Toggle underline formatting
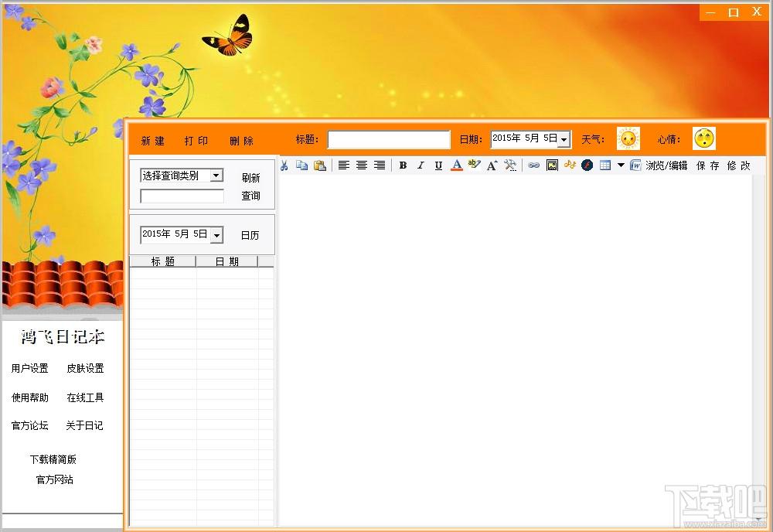The height and width of the screenshot is (532, 773). pos(438,165)
